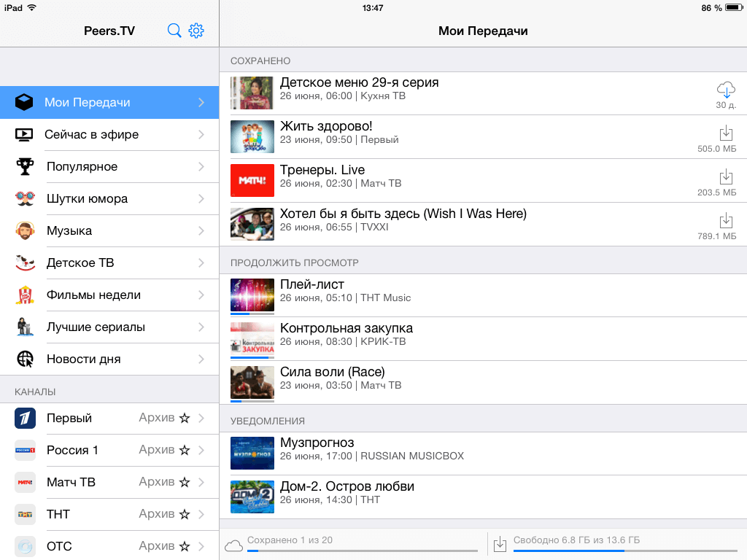Toggle favorite star for ТНТ channel

(x=185, y=514)
